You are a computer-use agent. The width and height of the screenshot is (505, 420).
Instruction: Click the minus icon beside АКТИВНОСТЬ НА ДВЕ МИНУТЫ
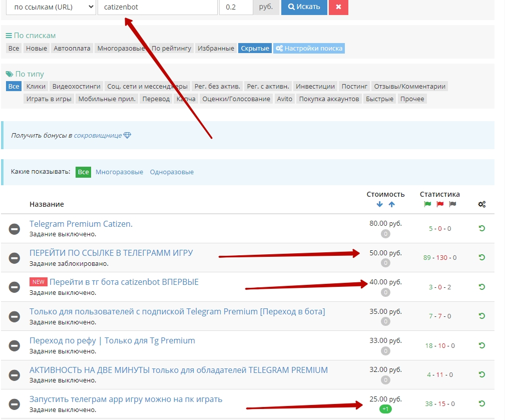click(x=14, y=375)
